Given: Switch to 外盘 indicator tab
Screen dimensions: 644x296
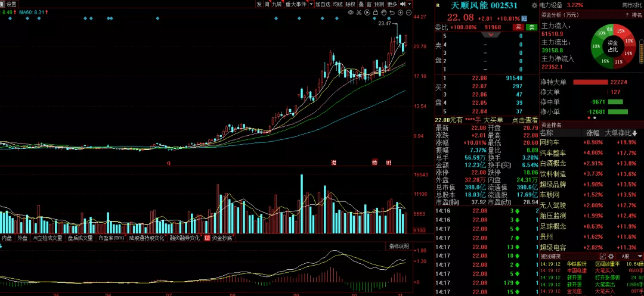Looking at the screenshot, I should [x=22, y=238].
